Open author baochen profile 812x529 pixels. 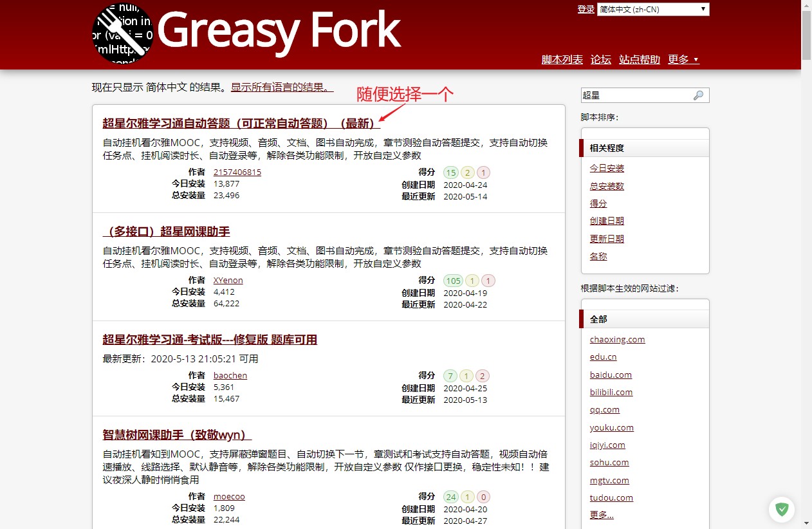click(x=230, y=376)
